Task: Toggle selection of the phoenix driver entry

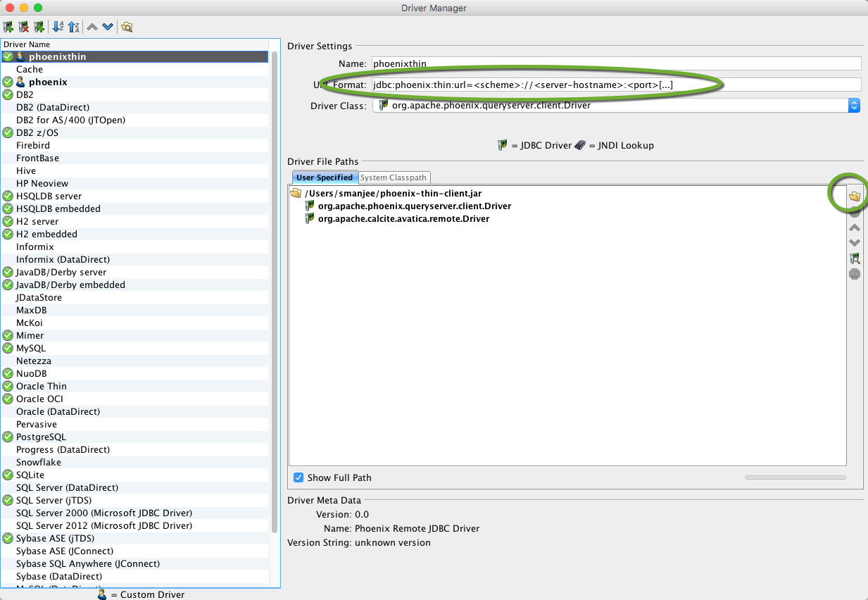Action: pos(7,82)
